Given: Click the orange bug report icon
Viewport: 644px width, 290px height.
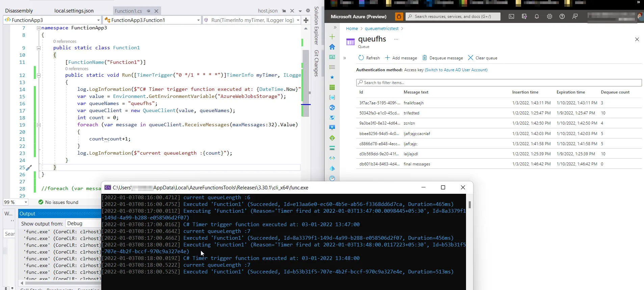Looking at the screenshot, I should click(x=399, y=17).
